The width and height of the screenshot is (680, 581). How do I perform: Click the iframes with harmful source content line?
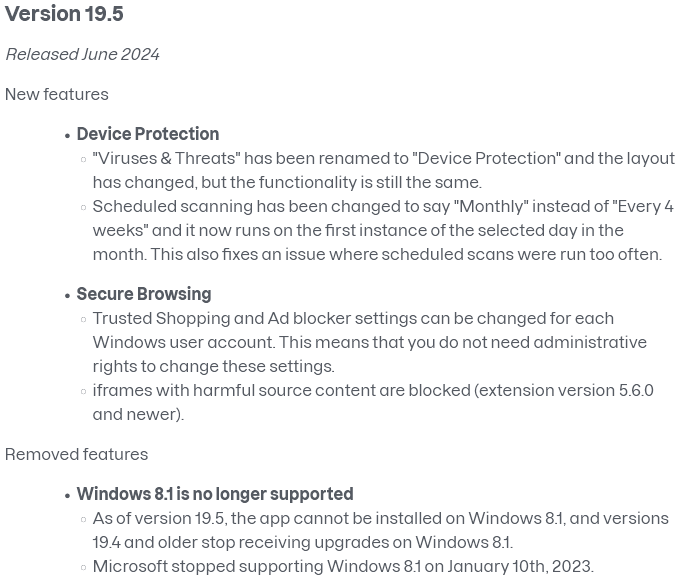click(373, 402)
